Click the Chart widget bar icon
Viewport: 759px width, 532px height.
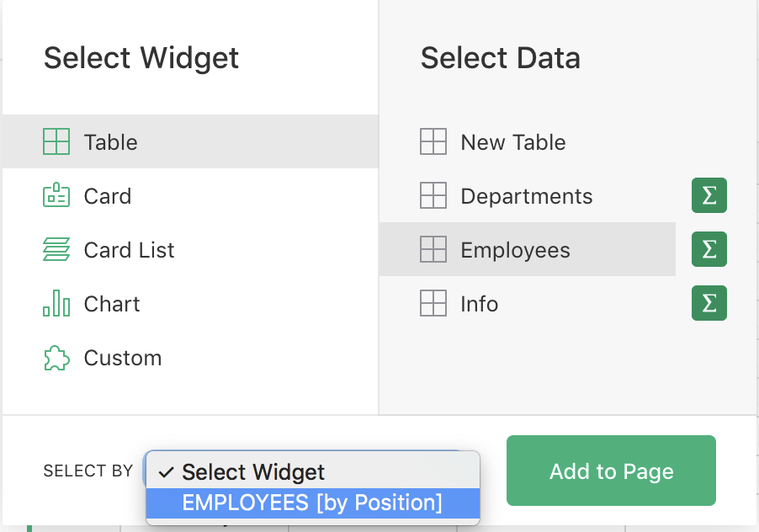tap(56, 304)
